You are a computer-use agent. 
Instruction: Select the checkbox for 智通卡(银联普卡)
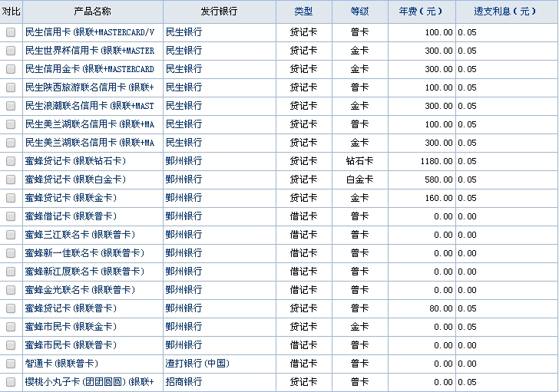pyautogui.click(x=11, y=364)
